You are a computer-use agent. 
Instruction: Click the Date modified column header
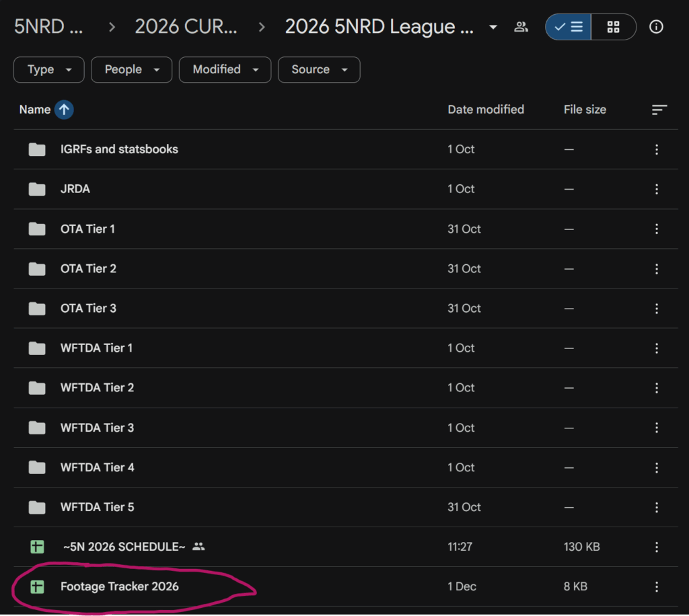[x=485, y=110]
